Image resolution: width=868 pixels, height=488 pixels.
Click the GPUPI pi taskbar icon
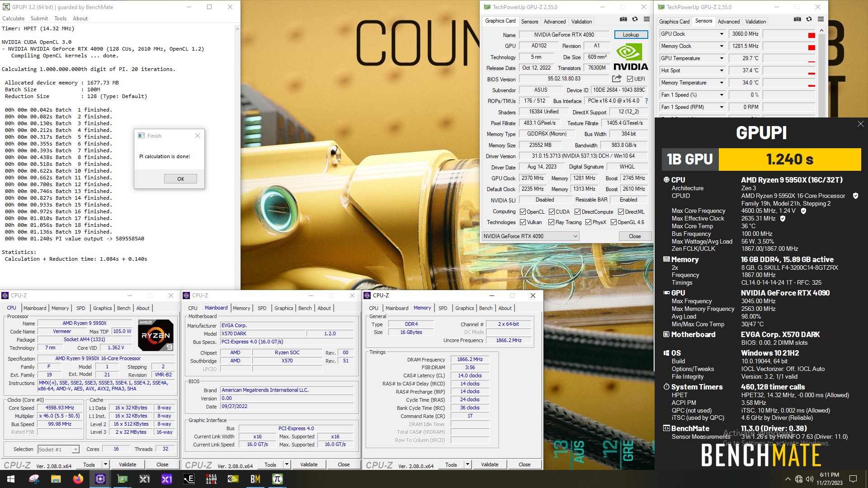278,479
